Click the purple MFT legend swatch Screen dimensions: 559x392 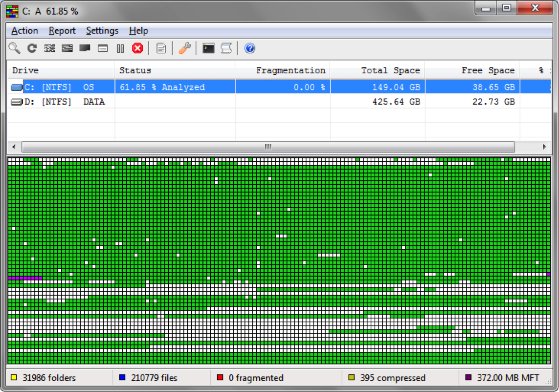tap(469, 378)
